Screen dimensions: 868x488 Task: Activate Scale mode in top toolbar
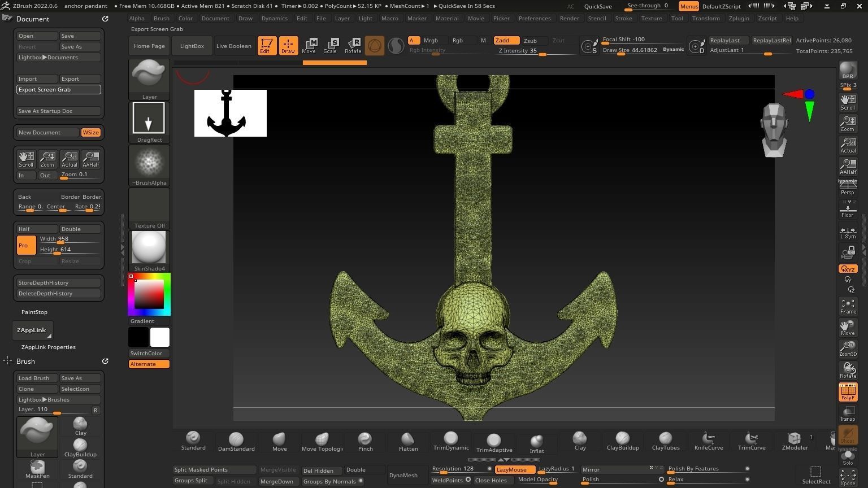[x=330, y=46]
